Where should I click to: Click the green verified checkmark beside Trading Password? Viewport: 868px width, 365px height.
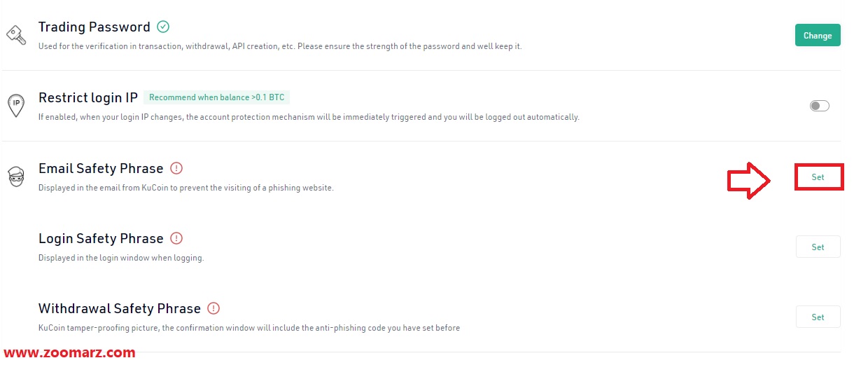pyautogui.click(x=163, y=27)
